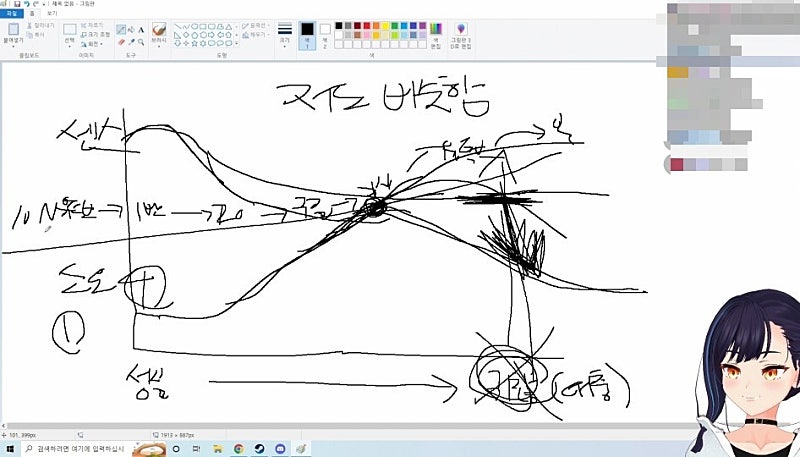Expand the Paste (붙여넣기) dropdown arrow

point(13,46)
